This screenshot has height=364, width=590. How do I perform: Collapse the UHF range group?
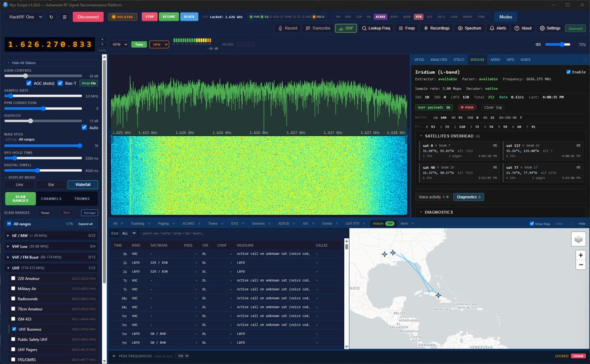[x=52, y=268]
